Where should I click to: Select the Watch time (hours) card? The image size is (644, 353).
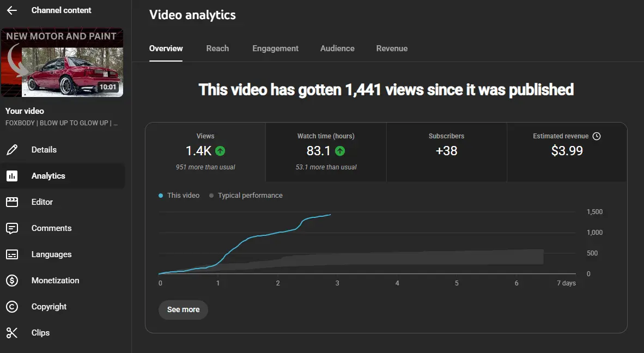[x=326, y=152]
